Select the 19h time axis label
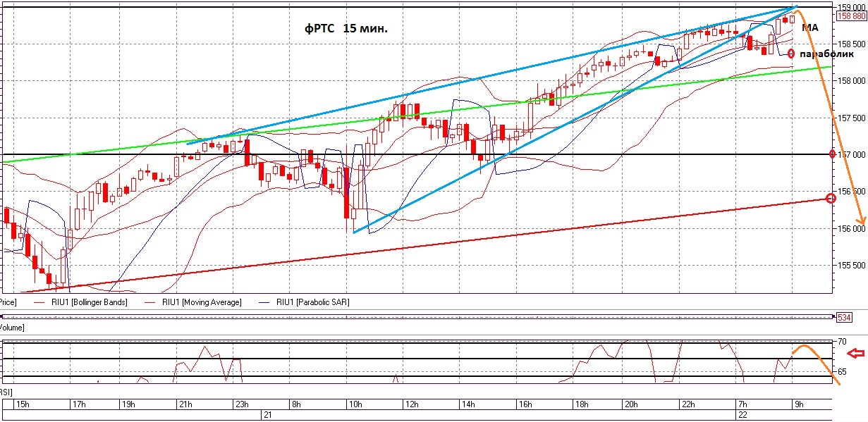The image size is (868, 422). 128,404
